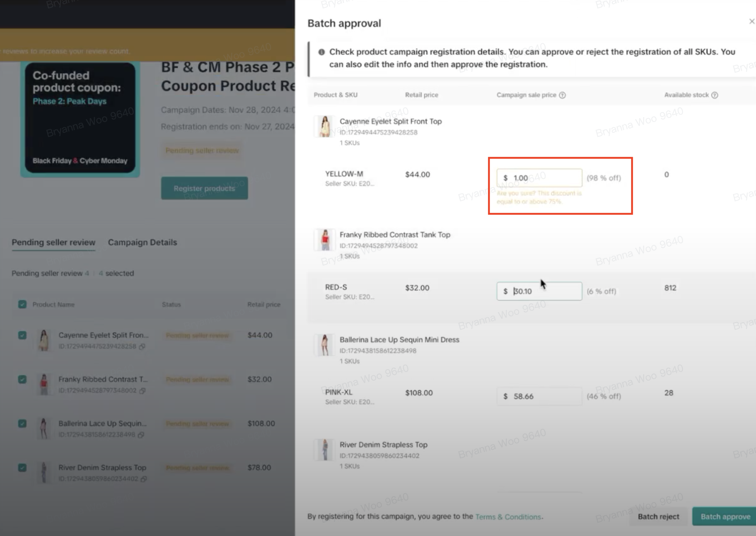Click Campaign sale price help icon

tap(562, 95)
